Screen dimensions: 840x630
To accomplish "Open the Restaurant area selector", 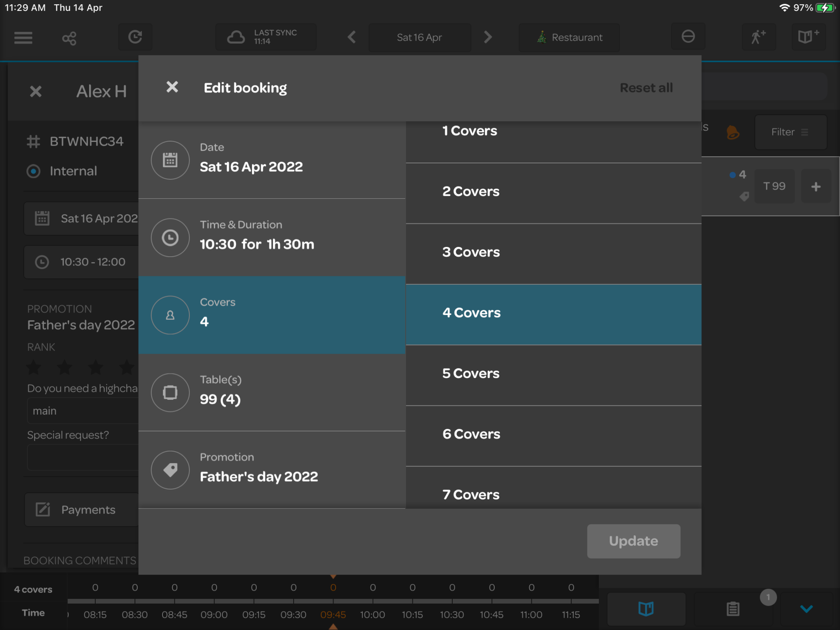I will pos(569,37).
